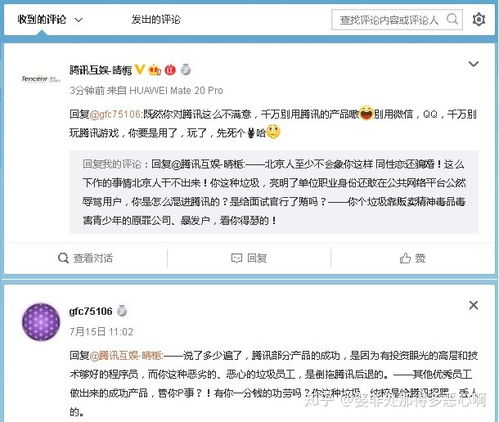
Task: Click gfc75106 purple avatar
Action: pyautogui.click(x=41, y=322)
